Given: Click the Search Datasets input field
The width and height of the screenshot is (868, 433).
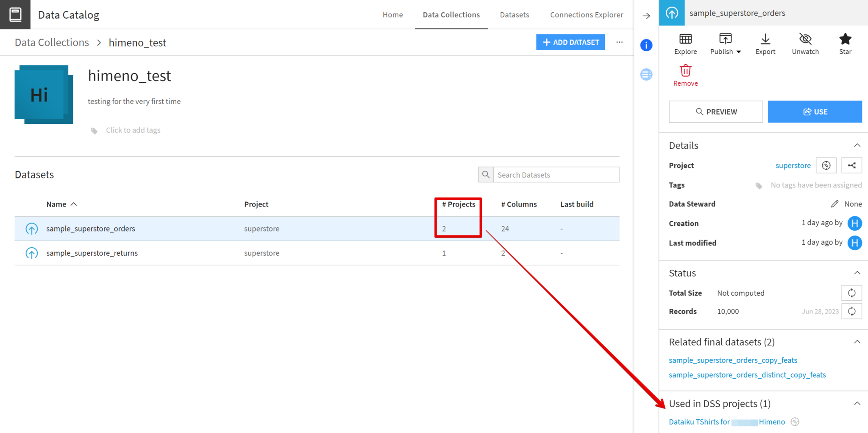Looking at the screenshot, I should [556, 175].
